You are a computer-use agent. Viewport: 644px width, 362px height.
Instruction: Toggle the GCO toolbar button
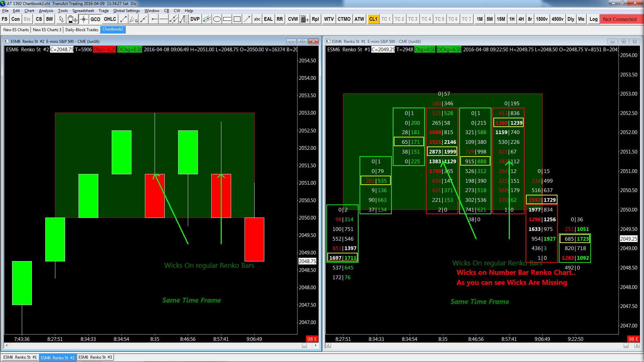click(x=95, y=19)
